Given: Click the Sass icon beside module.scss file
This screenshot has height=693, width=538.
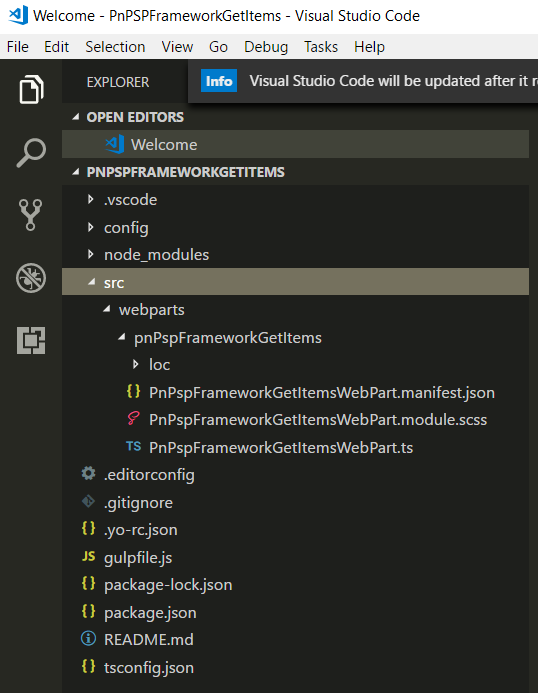Looking at the screenshot, I should coord(133,419).
